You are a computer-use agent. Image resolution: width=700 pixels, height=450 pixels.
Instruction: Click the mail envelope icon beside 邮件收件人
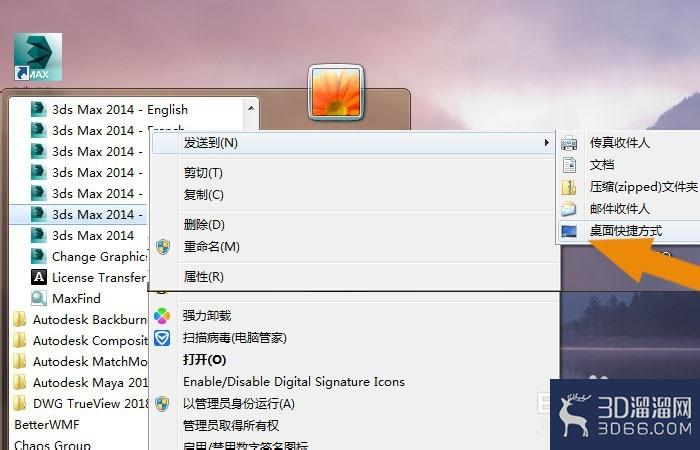[x=569, y=208]
